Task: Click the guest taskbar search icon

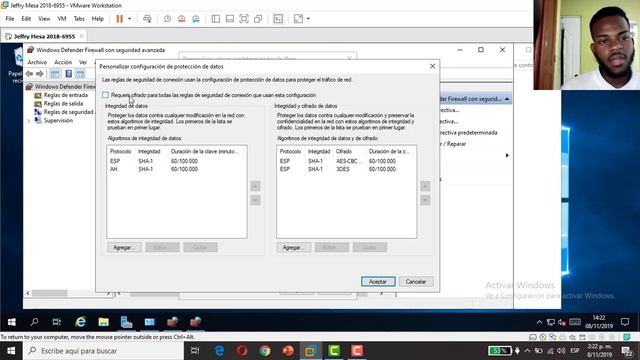Action: (x=34, y=322)
